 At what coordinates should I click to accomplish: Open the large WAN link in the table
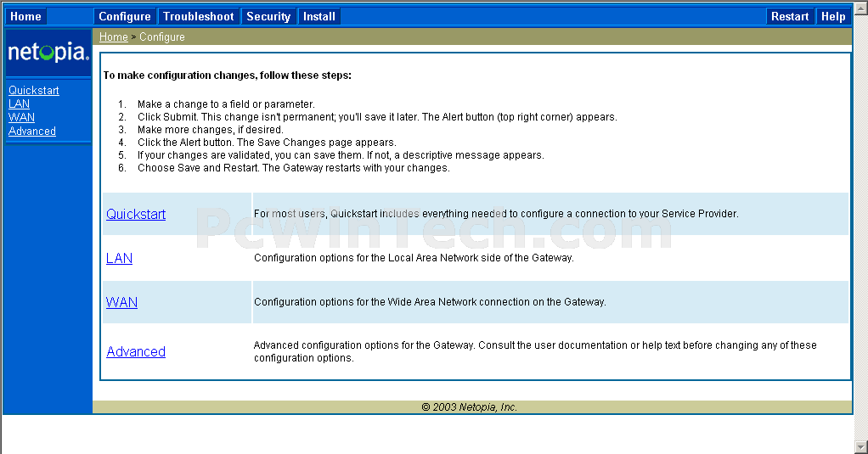121,302
